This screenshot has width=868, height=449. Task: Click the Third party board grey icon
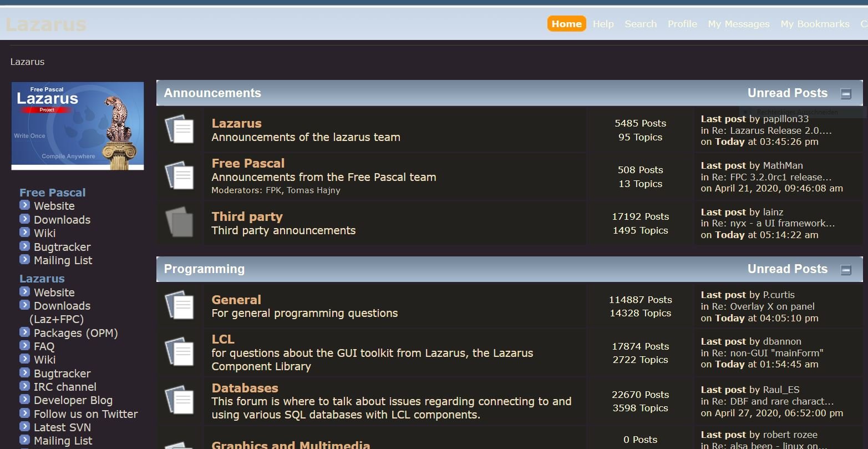[x=179, y=222]
